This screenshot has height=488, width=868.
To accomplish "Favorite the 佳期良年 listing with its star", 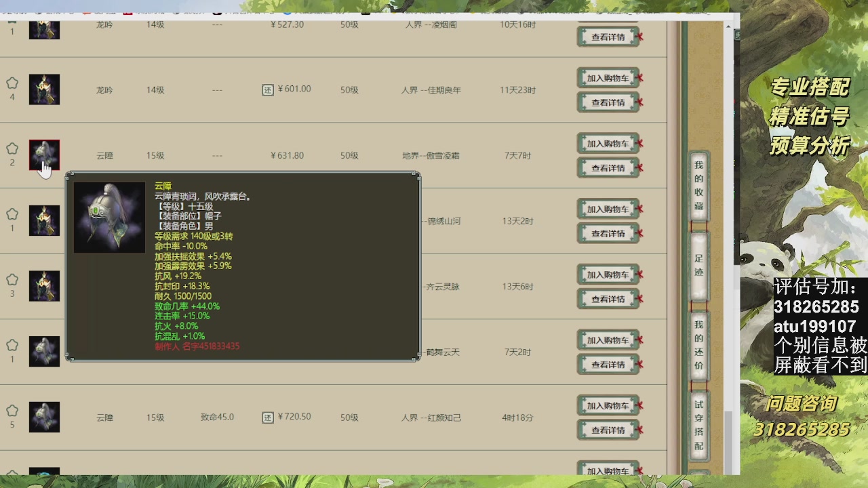I will coord(12,83).
